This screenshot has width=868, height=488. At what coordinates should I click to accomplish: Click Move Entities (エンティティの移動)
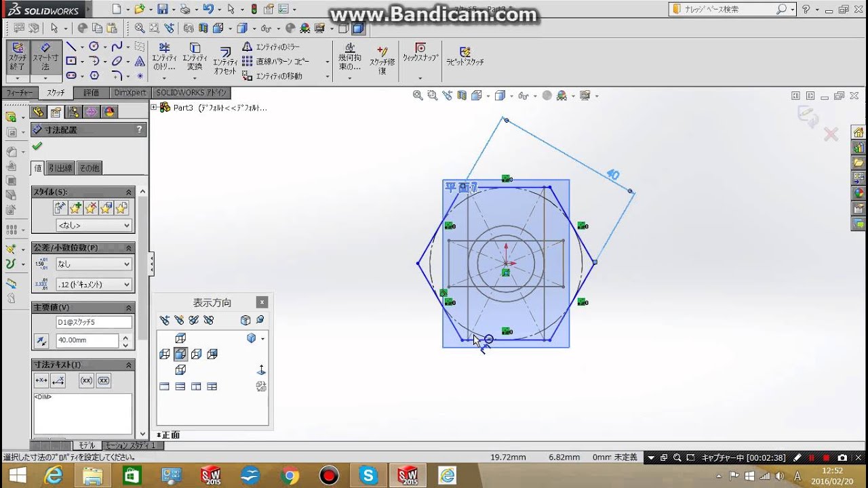[x=273, y=77]
